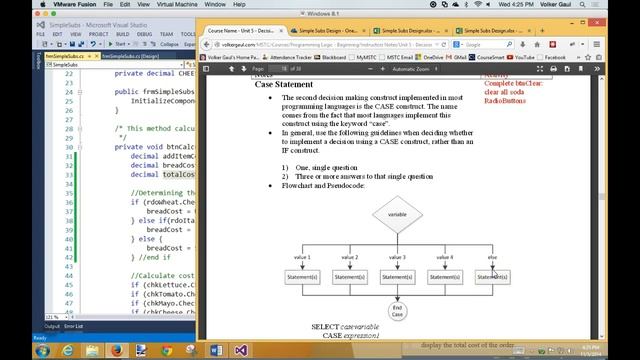Open undo history dropdown arrow
The width and height of the screenshot is (640, 360).
coord(99,44)
